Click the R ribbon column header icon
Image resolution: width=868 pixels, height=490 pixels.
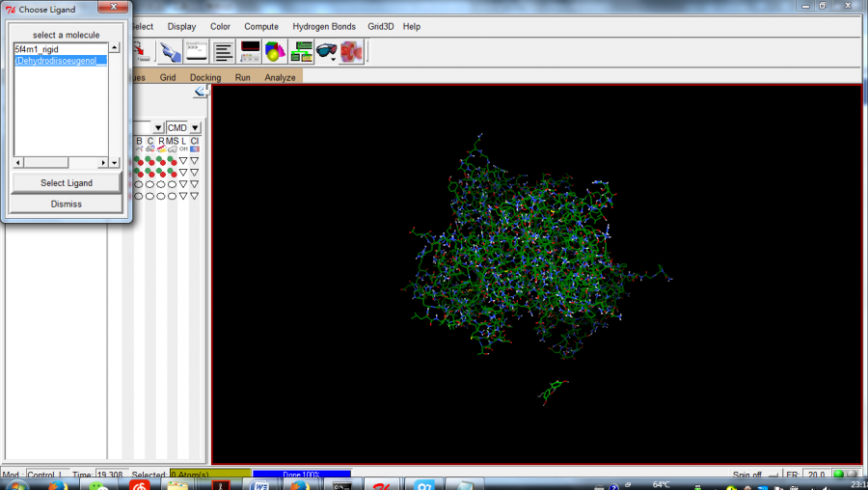click(161, 145)
